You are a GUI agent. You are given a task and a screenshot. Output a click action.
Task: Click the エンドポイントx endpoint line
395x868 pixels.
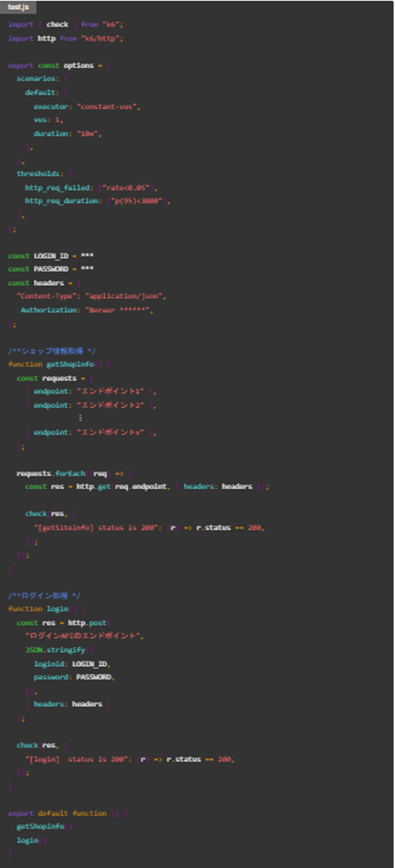pyautogui.click(x=91, y=433)
